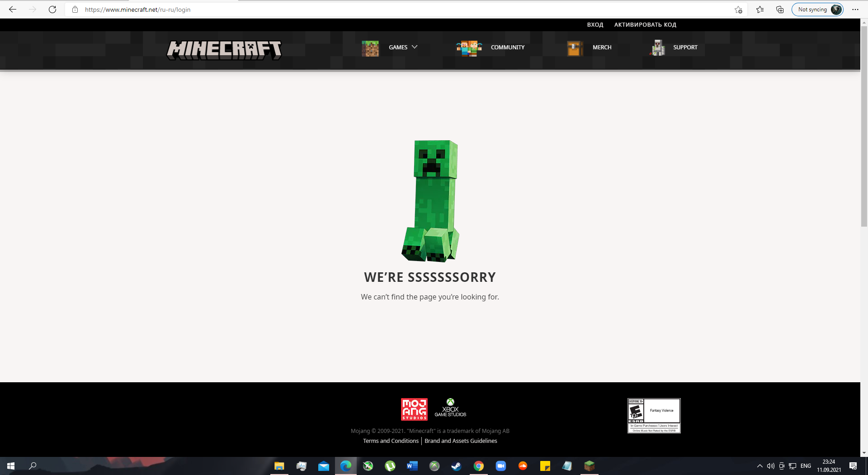868x475 pixels.
Task: Open File Explorer from taskbar
Action: pos(279,466)
